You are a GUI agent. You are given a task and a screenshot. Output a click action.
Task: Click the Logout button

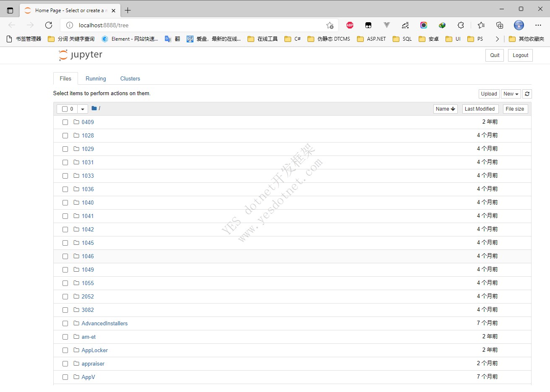[520, 55]
